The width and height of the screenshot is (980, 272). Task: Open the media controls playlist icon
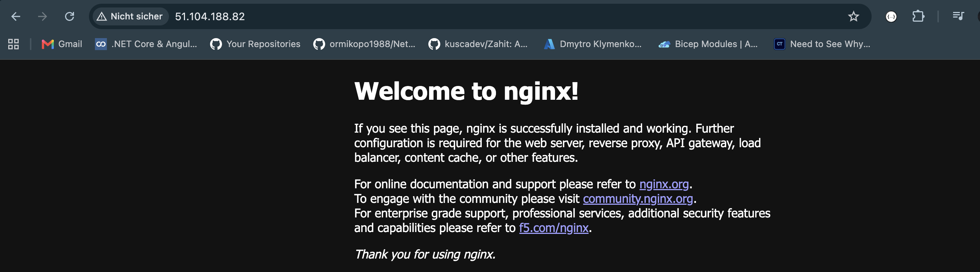pyautogui.click(x=958, y=16)
